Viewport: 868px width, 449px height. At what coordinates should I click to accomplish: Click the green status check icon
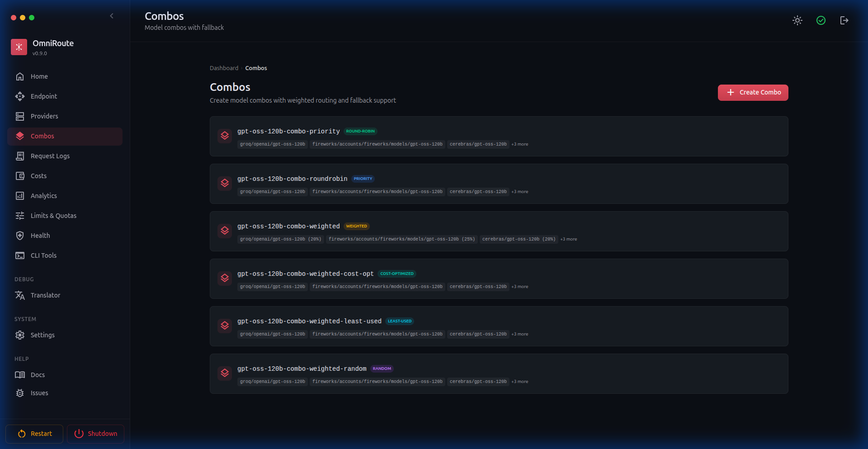click(821, 20)
